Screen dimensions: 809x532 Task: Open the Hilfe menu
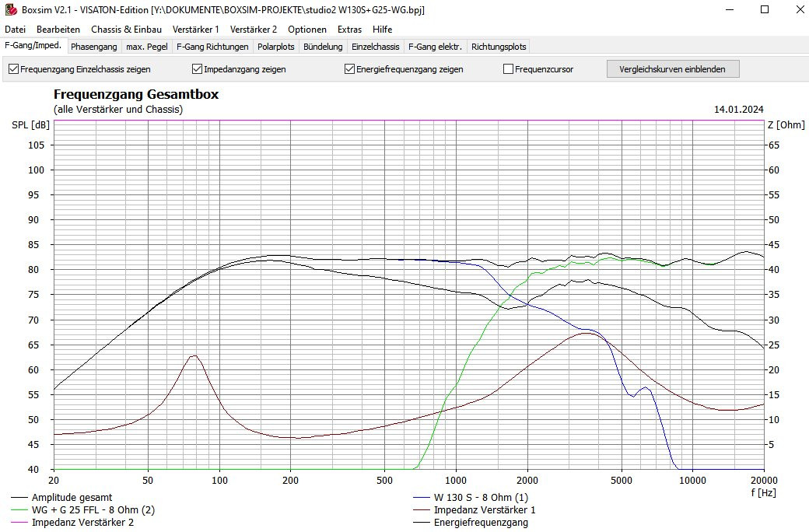382,30
